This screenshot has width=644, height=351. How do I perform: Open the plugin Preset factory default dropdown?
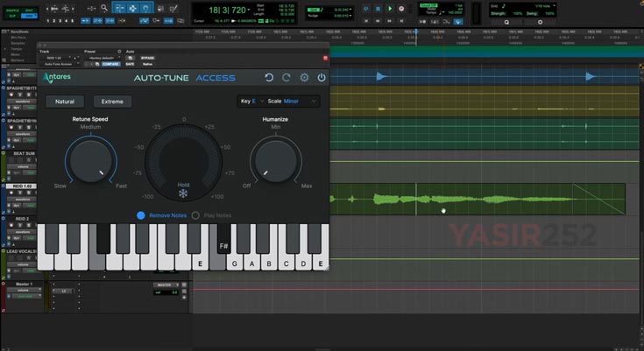click(103, 58)
